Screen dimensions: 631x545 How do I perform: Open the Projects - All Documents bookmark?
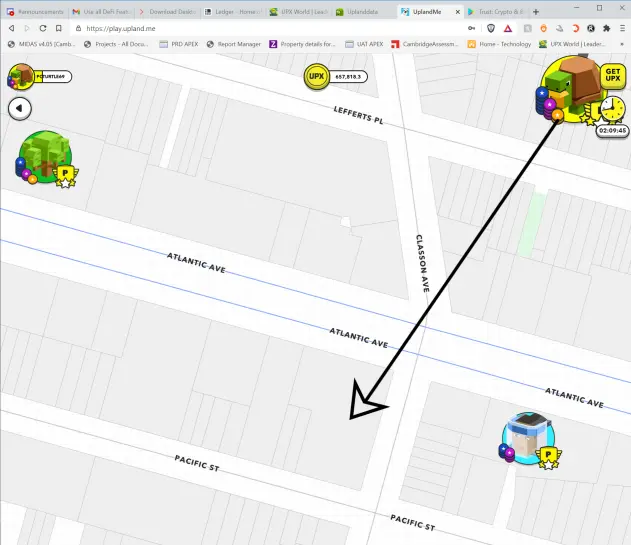point(116,44)
